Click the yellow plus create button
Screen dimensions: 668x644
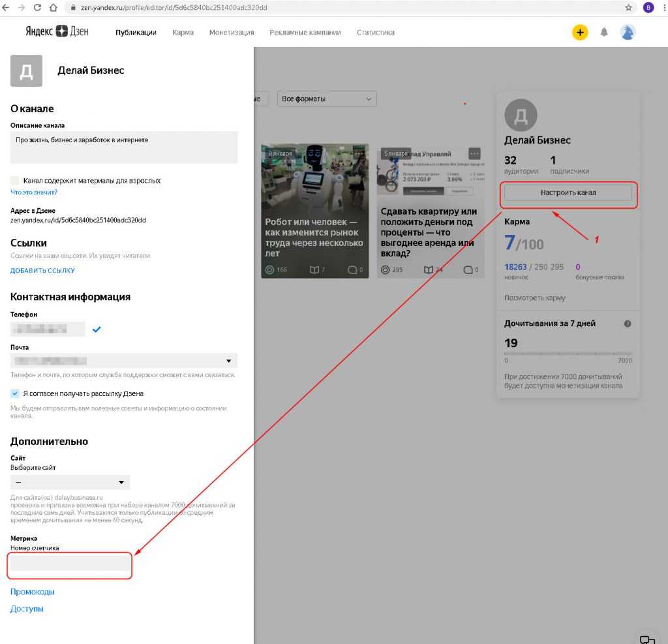pyautogui.click(x=580, y=33)
